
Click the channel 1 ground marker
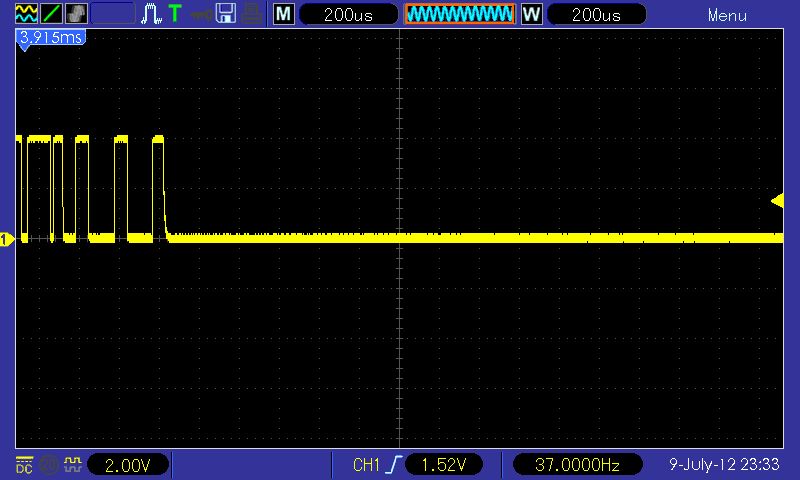6,239
